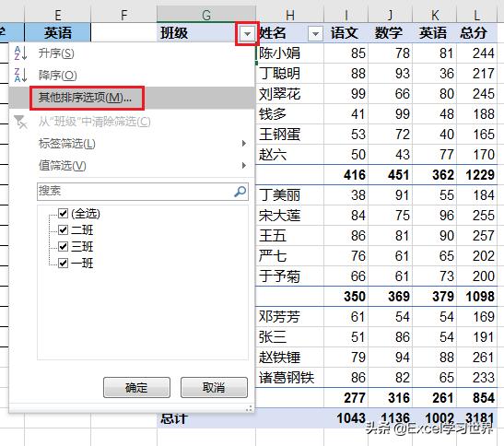Click the subtotal cell 1229

[x=477, y=175]
